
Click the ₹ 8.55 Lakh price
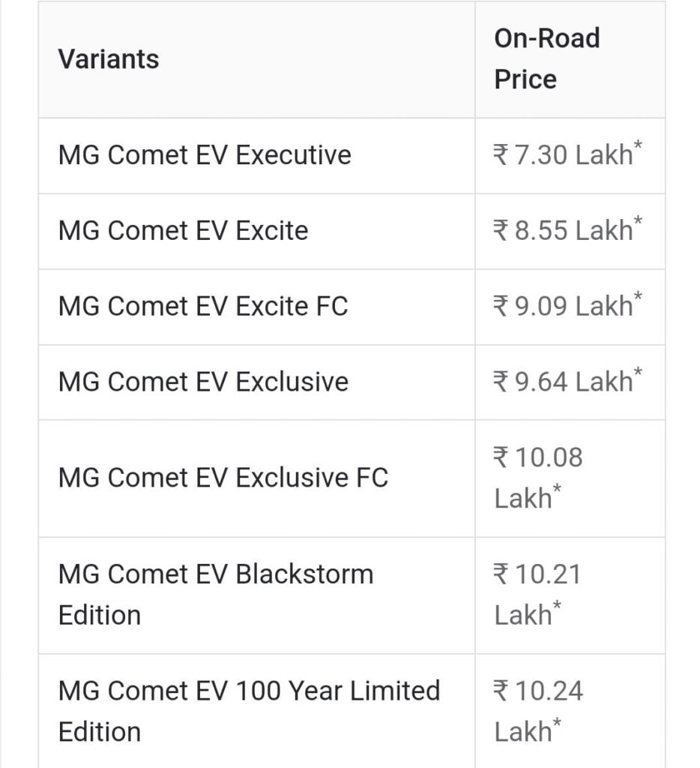click(x=562, y=231)
